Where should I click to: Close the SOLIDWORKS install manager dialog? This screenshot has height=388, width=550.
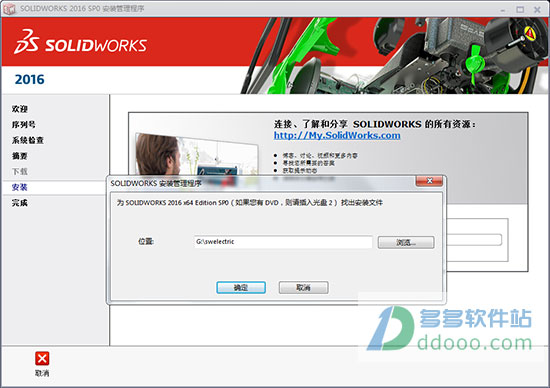coord(429,181)
